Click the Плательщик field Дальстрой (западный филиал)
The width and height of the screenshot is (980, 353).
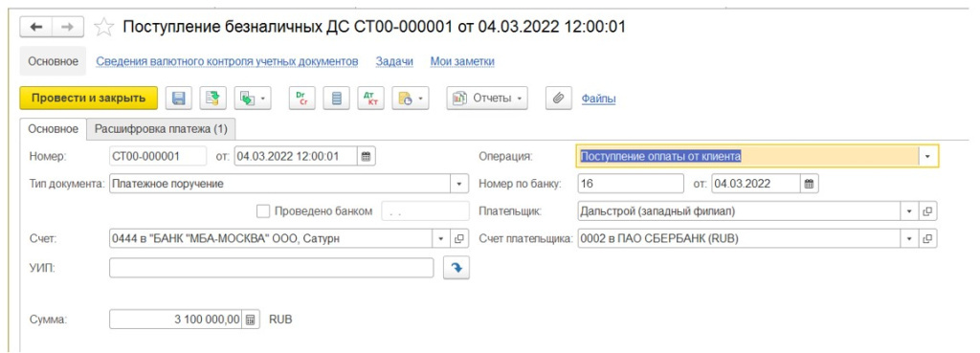(x=739, y=211)
